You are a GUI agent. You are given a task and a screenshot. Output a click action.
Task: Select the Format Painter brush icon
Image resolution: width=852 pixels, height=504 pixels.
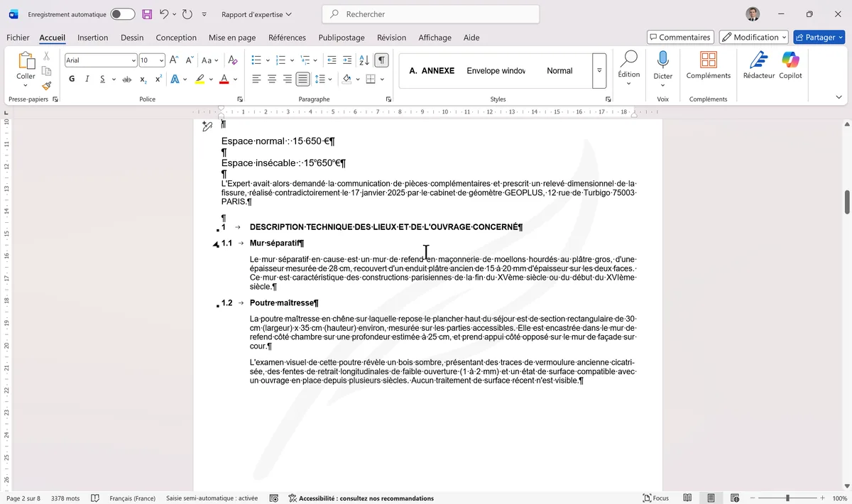pyautogui.click(x=45, y=86)
